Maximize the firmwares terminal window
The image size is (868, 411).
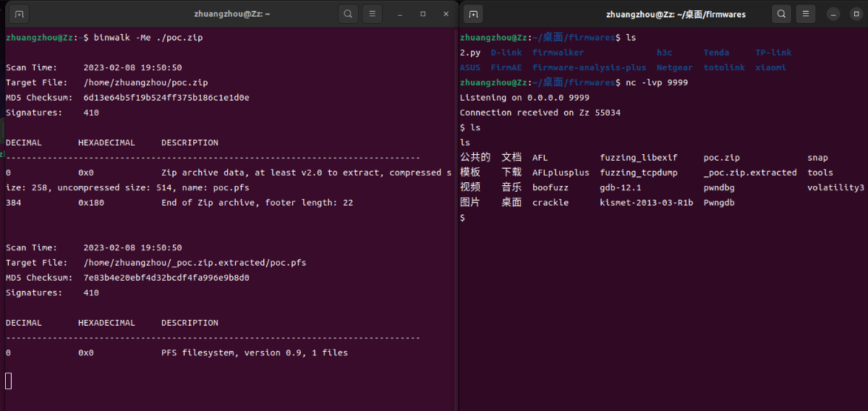click(856, 14)
